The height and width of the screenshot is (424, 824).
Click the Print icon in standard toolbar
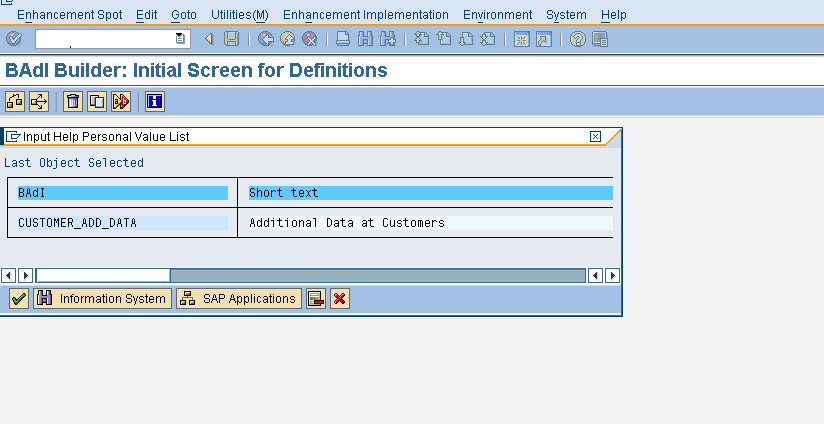point(343,39)
